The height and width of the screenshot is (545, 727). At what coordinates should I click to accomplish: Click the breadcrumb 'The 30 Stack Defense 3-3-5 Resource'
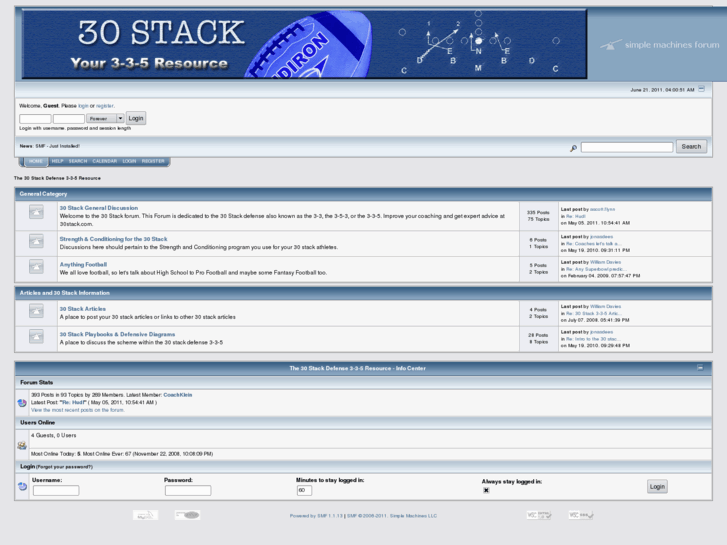(57, 178)
